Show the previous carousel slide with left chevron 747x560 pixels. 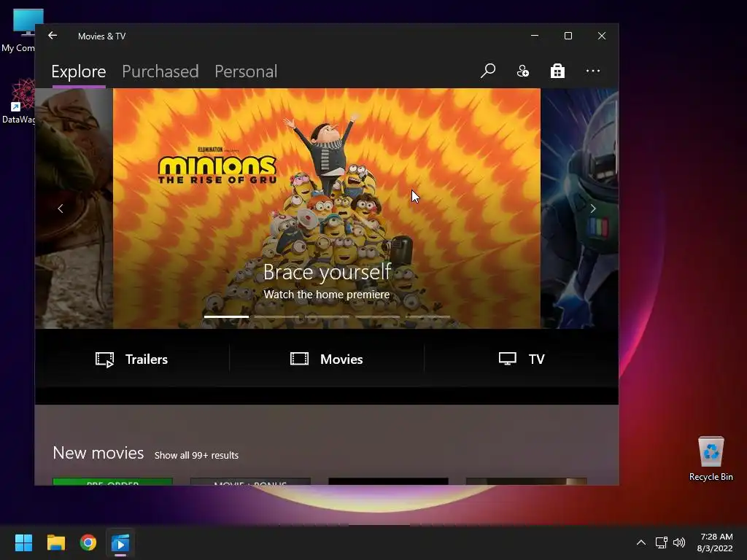pos(61,209)
